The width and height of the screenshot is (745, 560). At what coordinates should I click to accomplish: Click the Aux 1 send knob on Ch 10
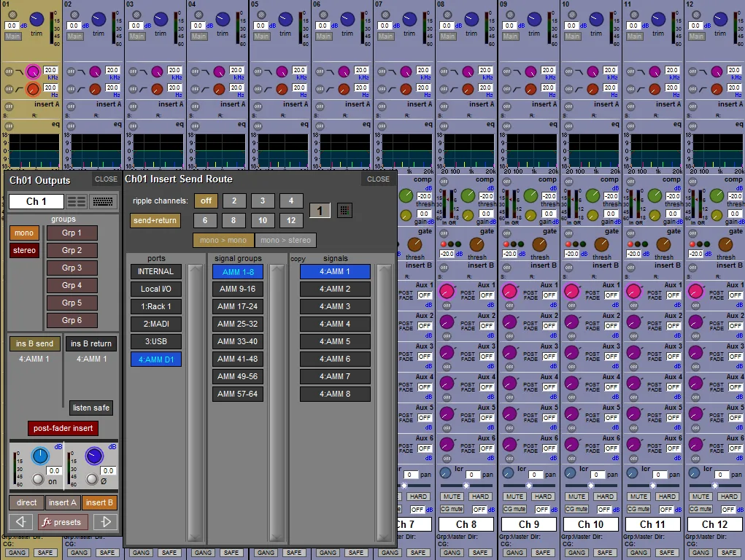click(571, 291)
